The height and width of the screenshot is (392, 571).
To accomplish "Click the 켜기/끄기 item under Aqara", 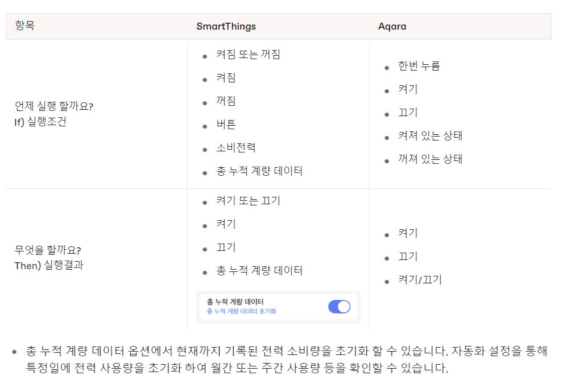I will tap(420, 280).
